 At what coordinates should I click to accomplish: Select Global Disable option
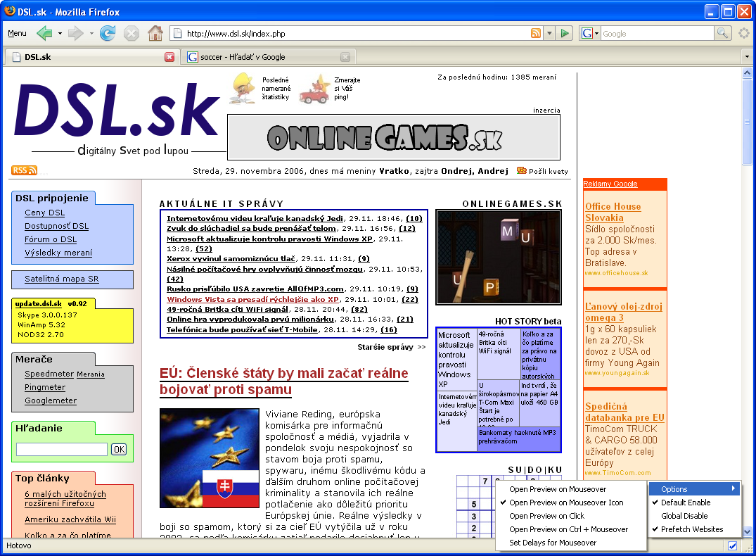coord(695,516)
